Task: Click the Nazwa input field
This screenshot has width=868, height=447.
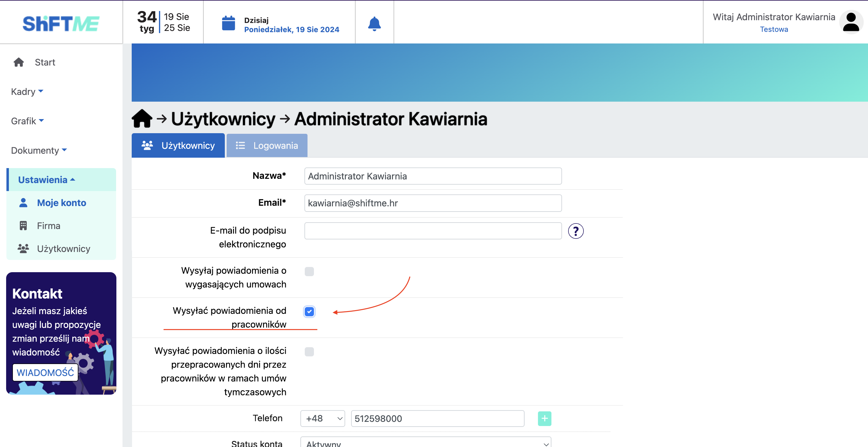Action: coord(433,176)
